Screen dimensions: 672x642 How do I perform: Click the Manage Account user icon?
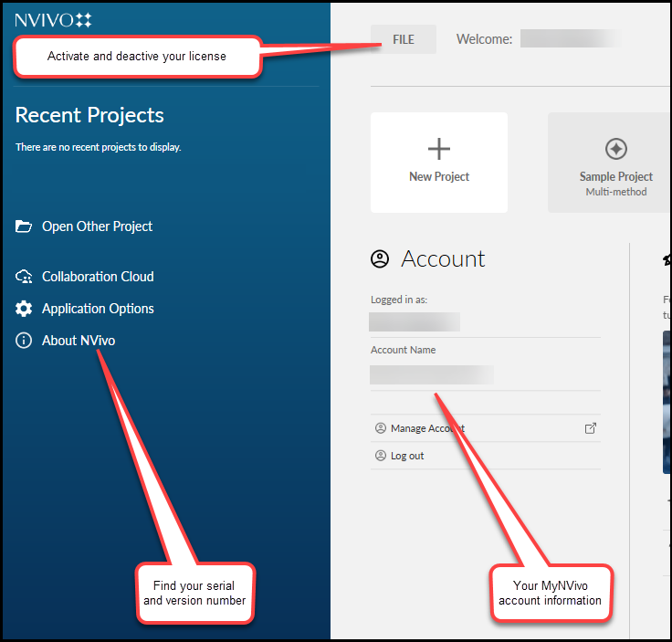(381, 427)
